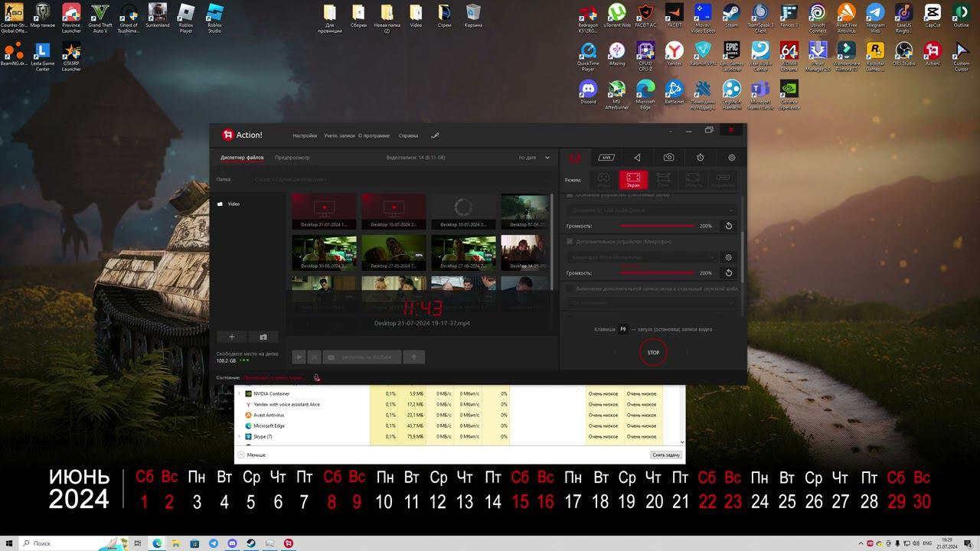The image size is (980, 551).
Task: Switch to the Диспетчер файлов tab
Action: (x=242, y=158)
